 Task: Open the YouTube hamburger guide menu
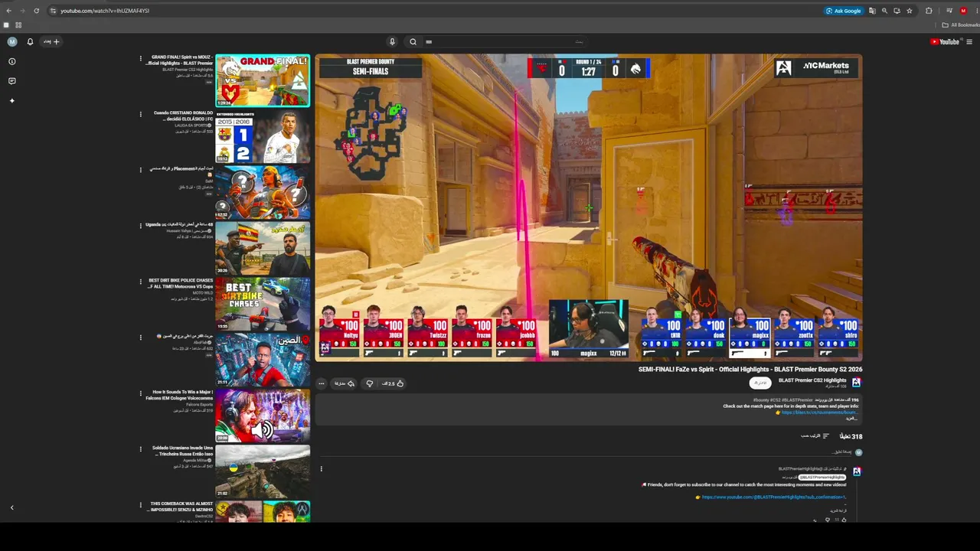(x=969, y=41)
